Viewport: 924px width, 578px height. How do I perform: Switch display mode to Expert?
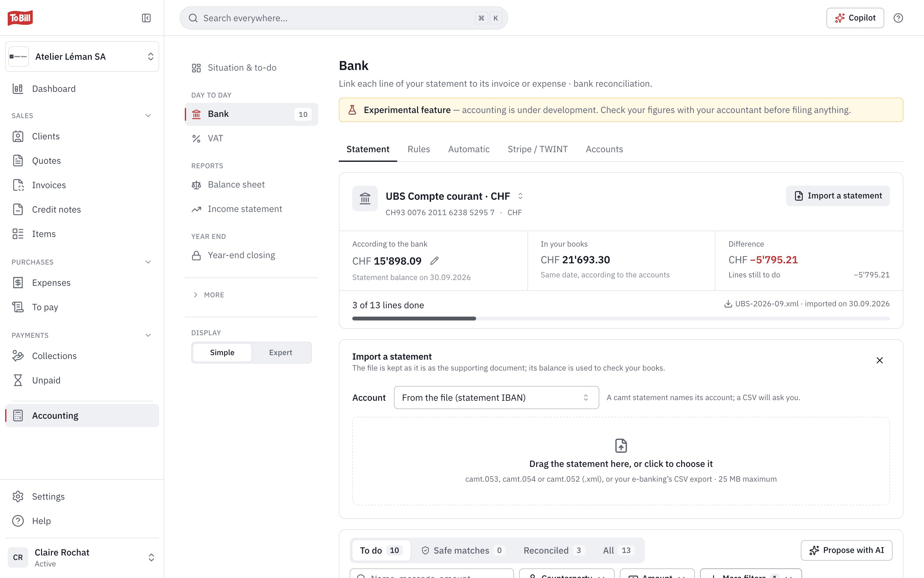click(281, 353)
